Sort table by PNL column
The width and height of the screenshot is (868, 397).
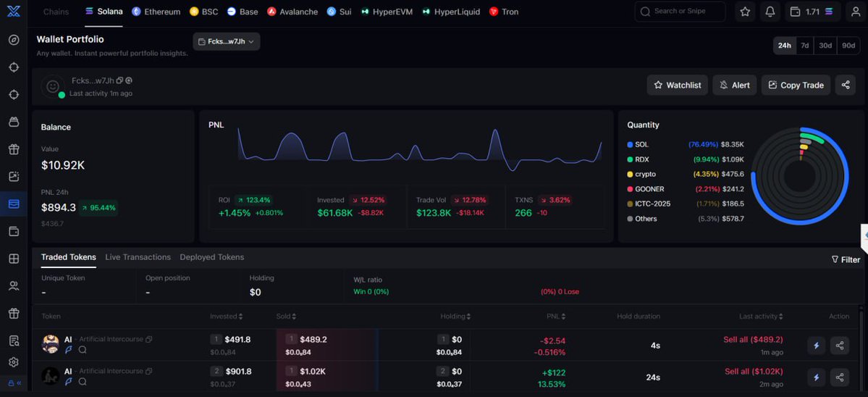click(x=556, y=316)
